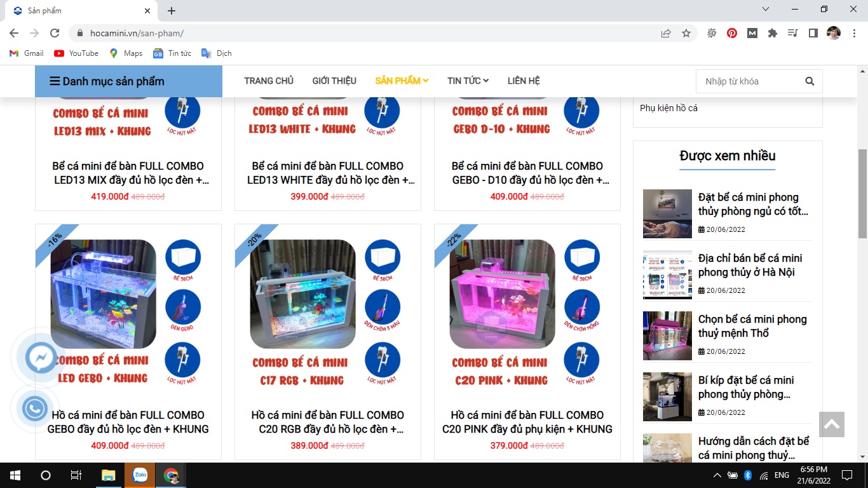The width and height of the screenshot is (868, 488).
Task: Open network Wi-Fi tray icon
Action: [x=764, y=475]
